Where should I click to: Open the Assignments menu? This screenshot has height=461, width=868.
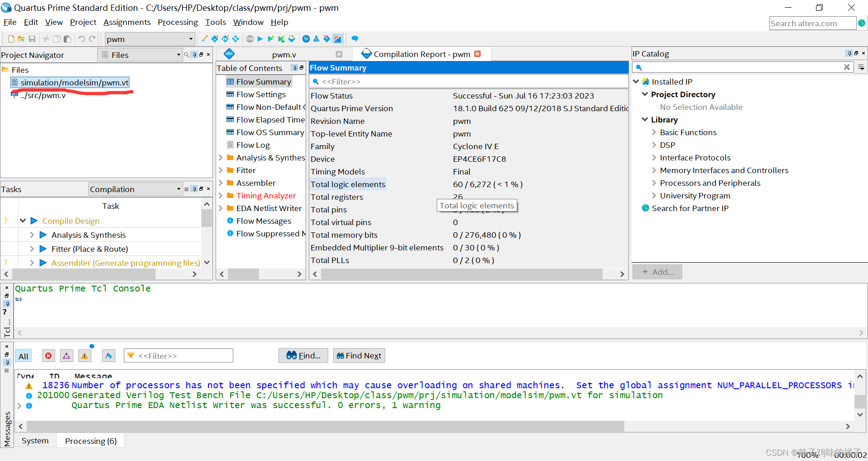[x=127, y=22]
